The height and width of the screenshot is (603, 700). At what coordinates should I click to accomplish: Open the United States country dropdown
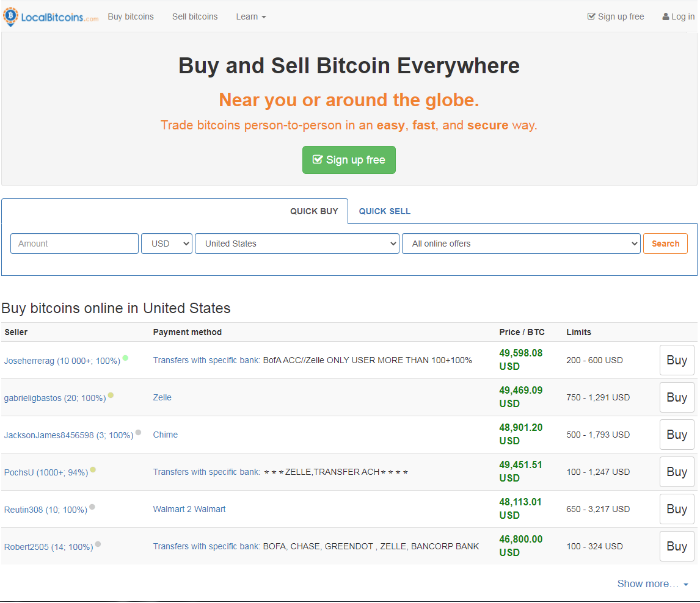point(297,244)
